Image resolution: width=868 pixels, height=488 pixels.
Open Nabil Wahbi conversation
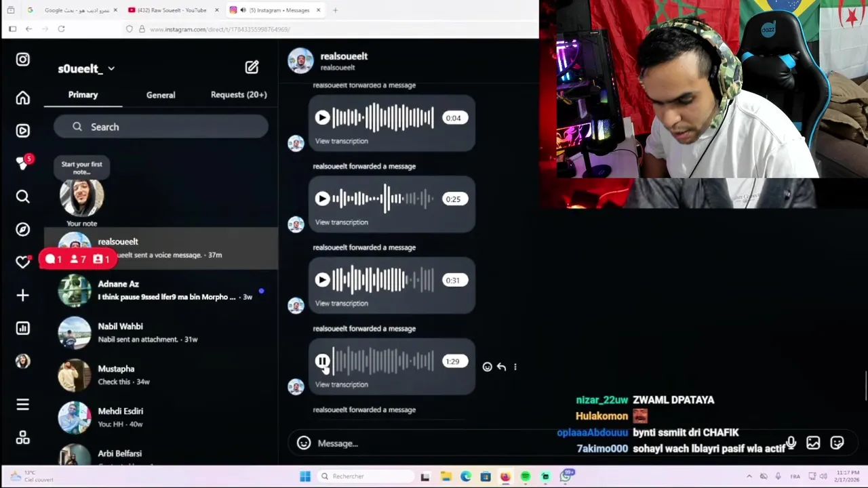(x=161, y=333)
